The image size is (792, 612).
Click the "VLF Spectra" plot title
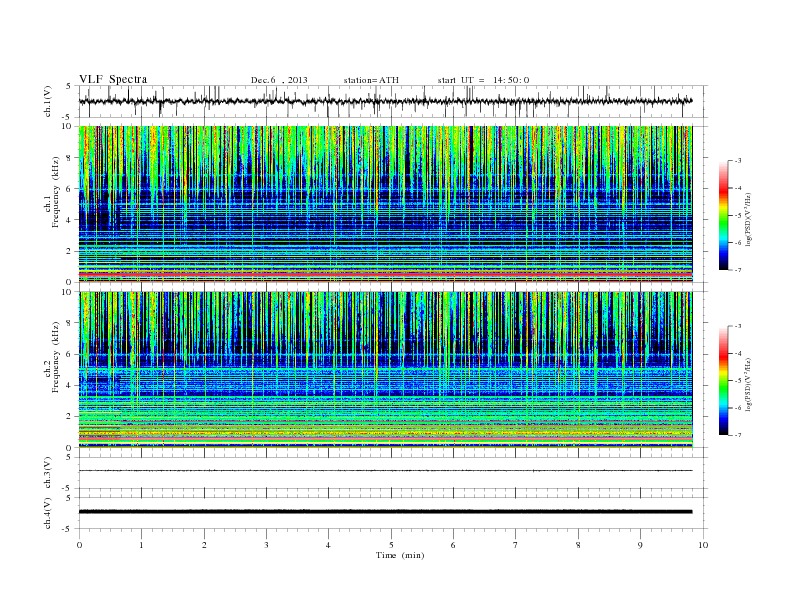click(x=113, y=79)
